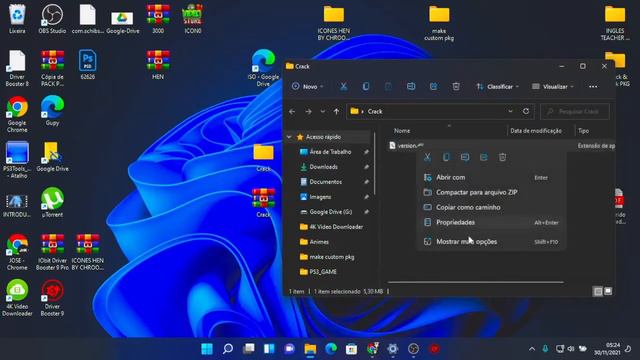This screenshot has height=360, width=640.
Task: Switch to large icons view in status bar
Action: [x=608, y=291]
